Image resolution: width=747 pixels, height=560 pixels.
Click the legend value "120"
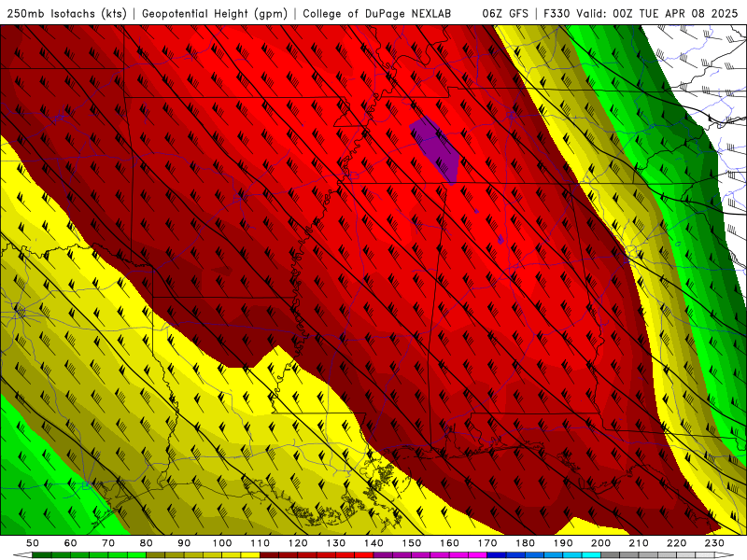pyautogui.click(x=298, y=543)
